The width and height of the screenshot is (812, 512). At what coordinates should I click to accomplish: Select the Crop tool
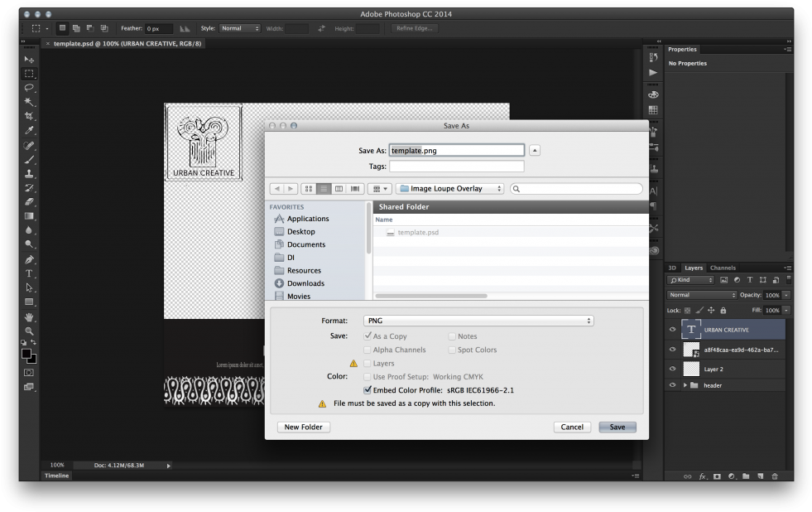(29, 115)
